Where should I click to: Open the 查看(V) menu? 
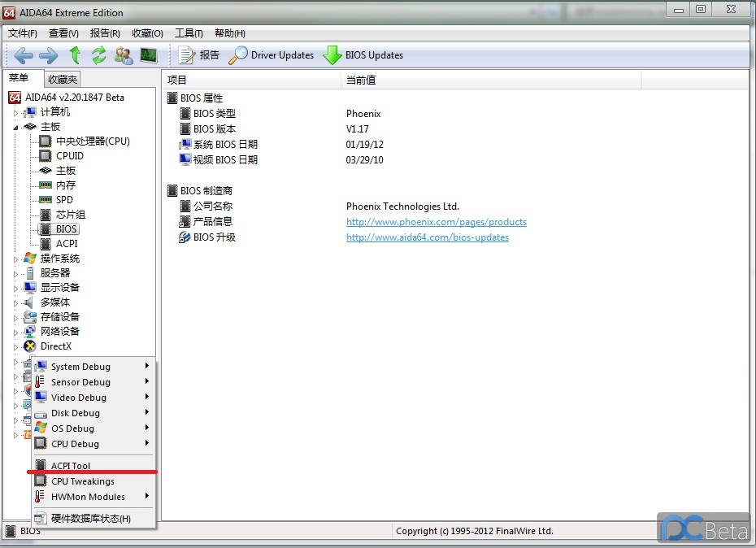coord(63,33)
